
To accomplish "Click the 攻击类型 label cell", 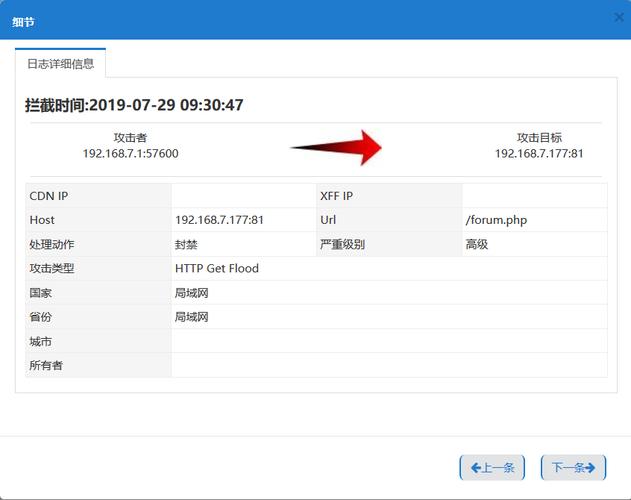I will 99,269.
